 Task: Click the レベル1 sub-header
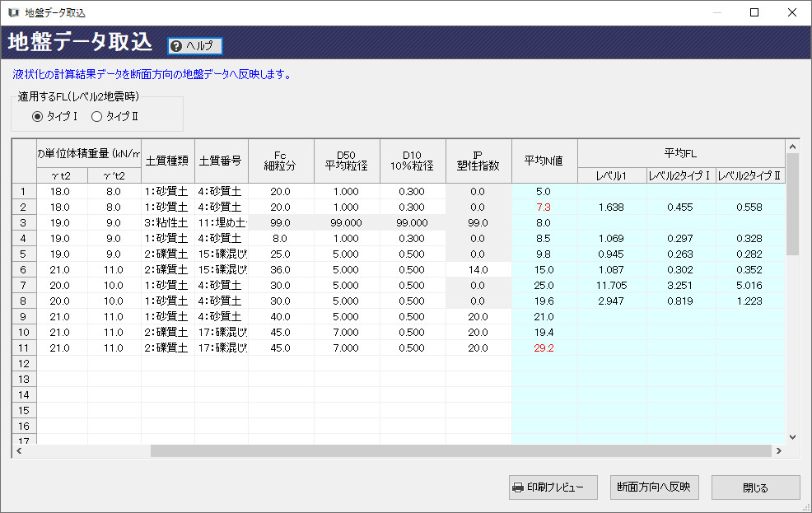click(612, 175)
